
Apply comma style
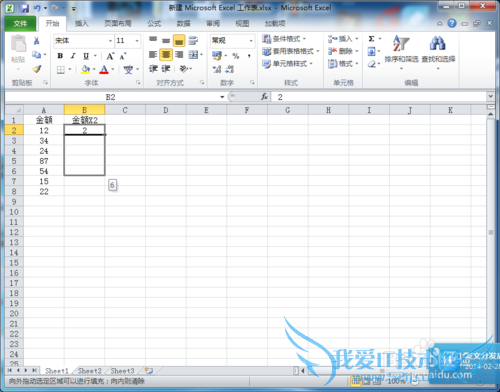(x=249, y=56)
